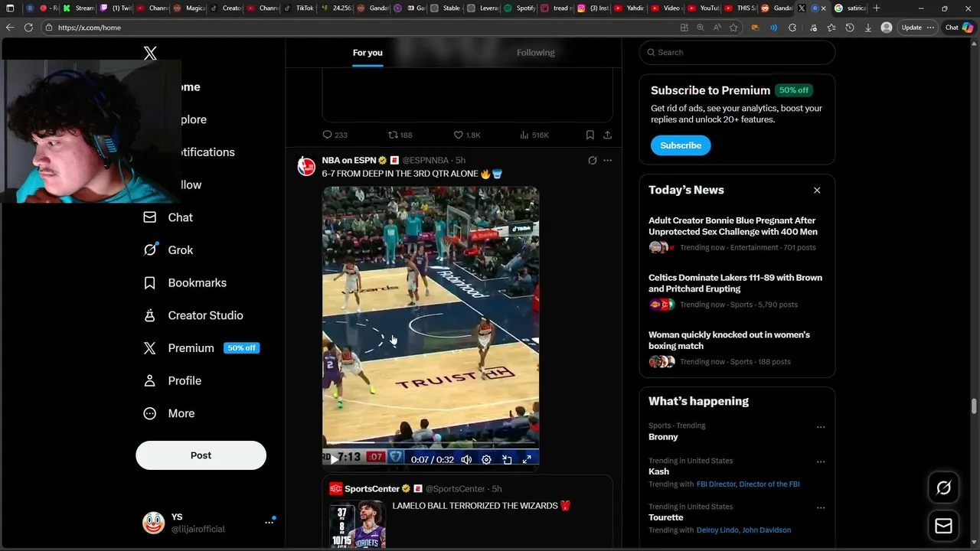The height and width of the screenshot is (551, 980).
Task: Click Tourette trending topic
Action: 666,517
